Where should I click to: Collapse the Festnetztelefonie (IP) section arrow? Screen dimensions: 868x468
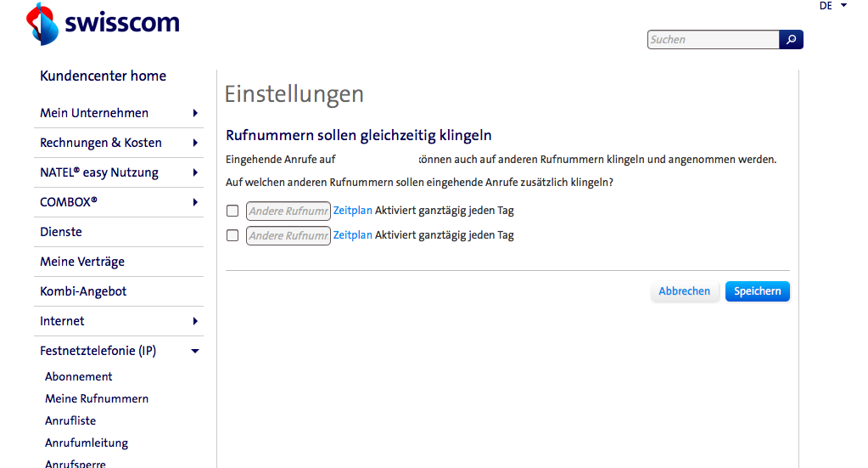pos(195,351)
